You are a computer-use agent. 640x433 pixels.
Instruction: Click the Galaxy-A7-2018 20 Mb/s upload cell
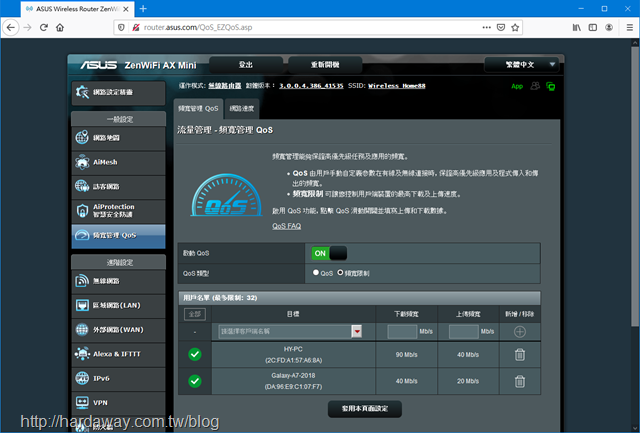(x=468, y=381)
